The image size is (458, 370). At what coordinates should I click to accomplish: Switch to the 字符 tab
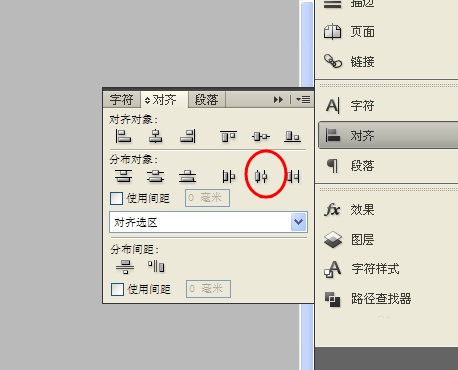point(122,99)
